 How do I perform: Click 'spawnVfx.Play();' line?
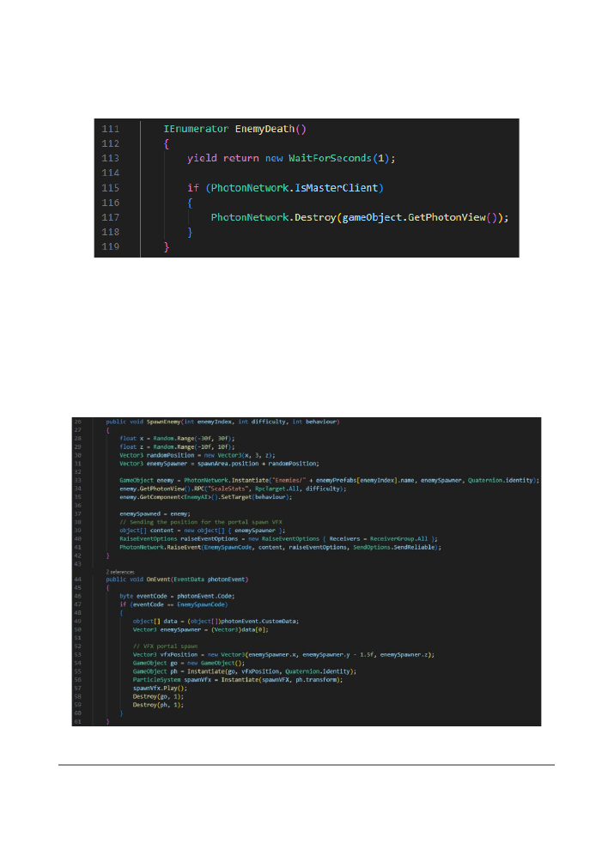coord(160,688)
